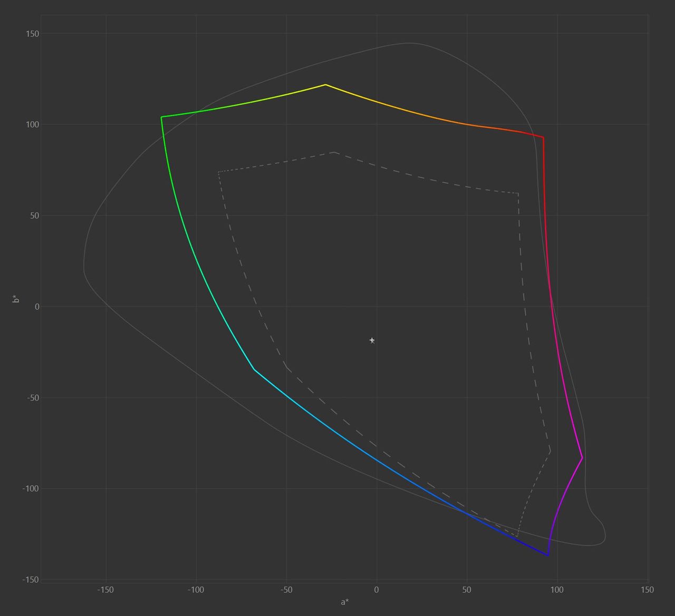
Task: Click the dashed gamut's magenta vertex
Action: click(x=551, y=452)
